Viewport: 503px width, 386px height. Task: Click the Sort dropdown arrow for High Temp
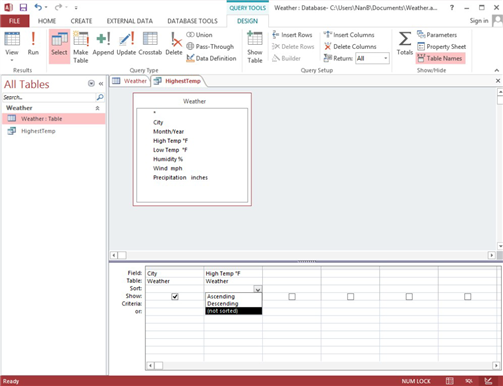258,289
